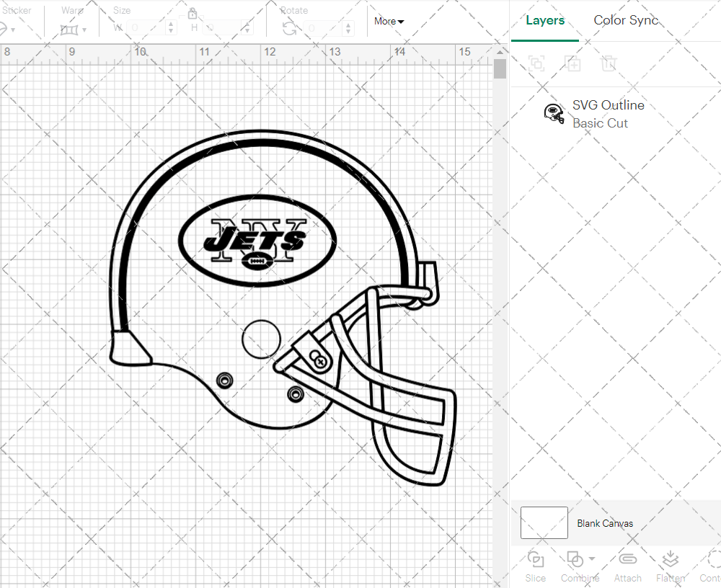Image resolution: width=721 pixels, height=588 pixels.
Task: Click the Attach paperclip icon
Action: click(x=627, y=560)
